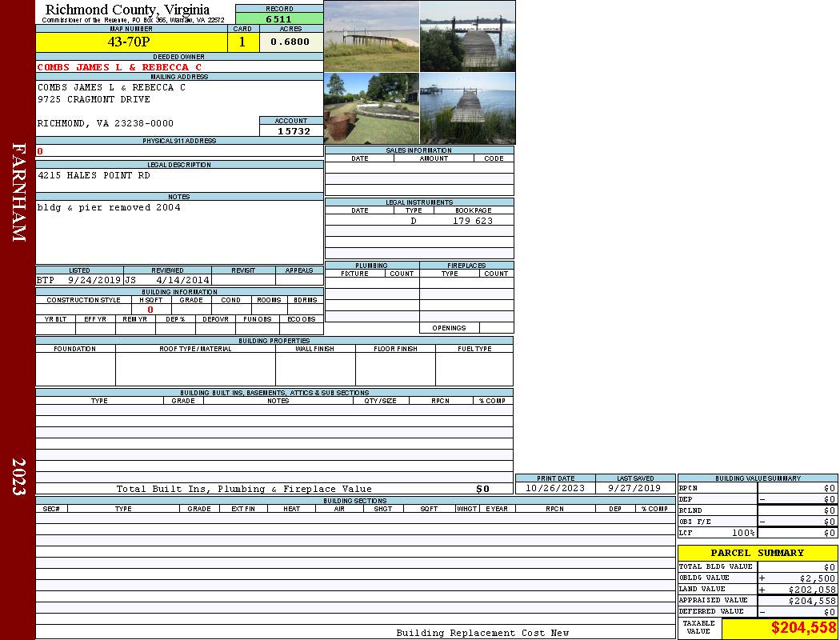Click the notes text about bldg removal

tap(109, 207)
